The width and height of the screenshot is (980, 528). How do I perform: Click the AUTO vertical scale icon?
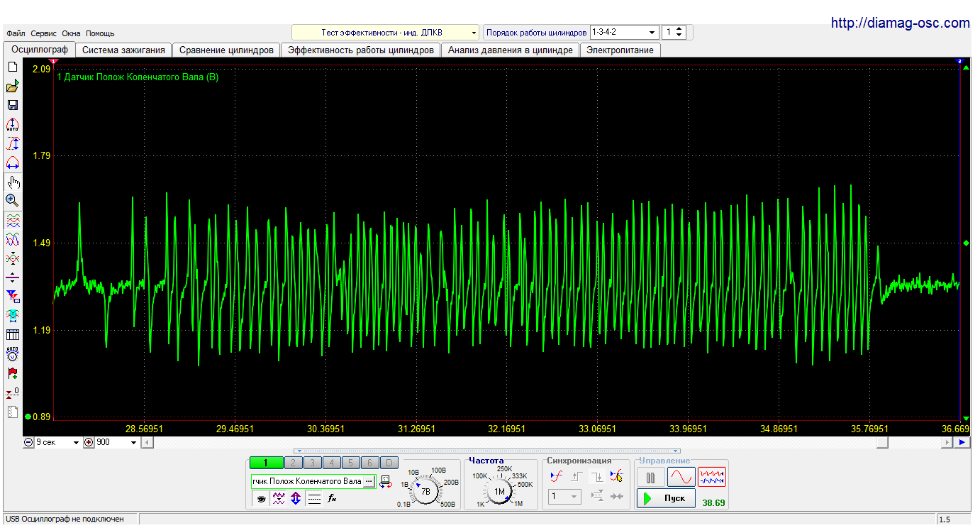pyautogui.click(x=12, y=124)
